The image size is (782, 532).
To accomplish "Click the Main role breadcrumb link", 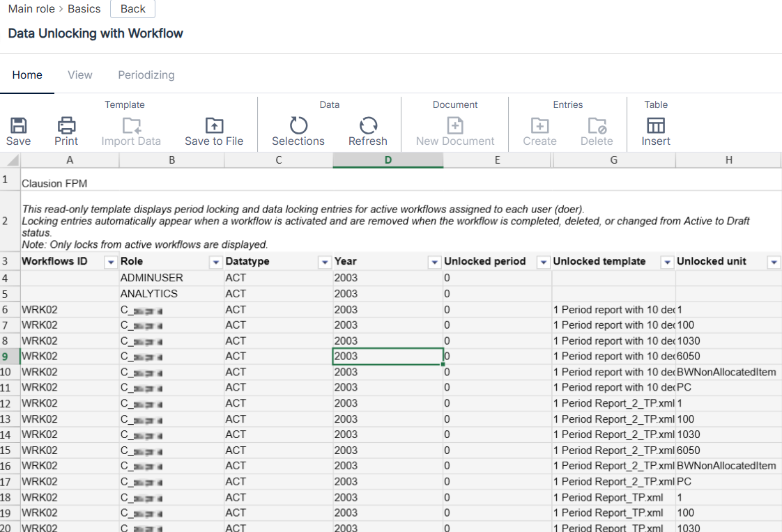I will (x=31, y=9).
